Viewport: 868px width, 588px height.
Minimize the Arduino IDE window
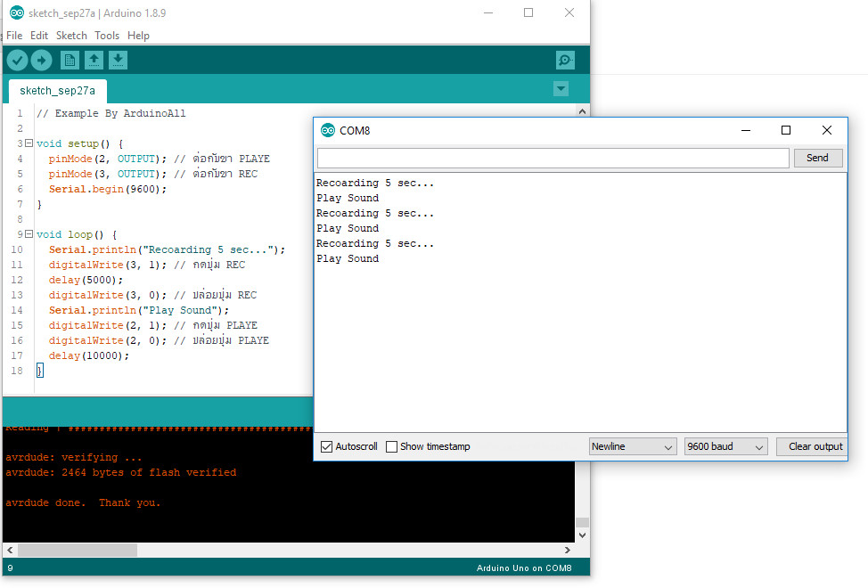point(488,12)
